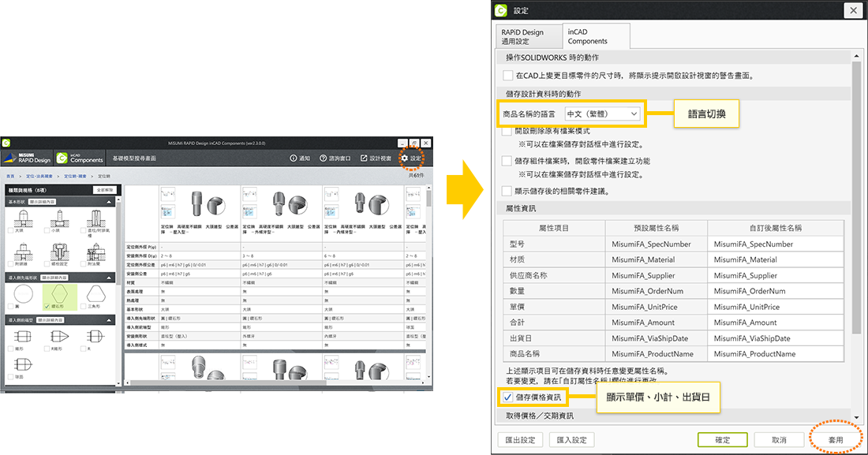The height and width of the screenshot is (455, 868).
Task: Open 設定 gear icon in the toolbar
Action: (x=410, y=159)
